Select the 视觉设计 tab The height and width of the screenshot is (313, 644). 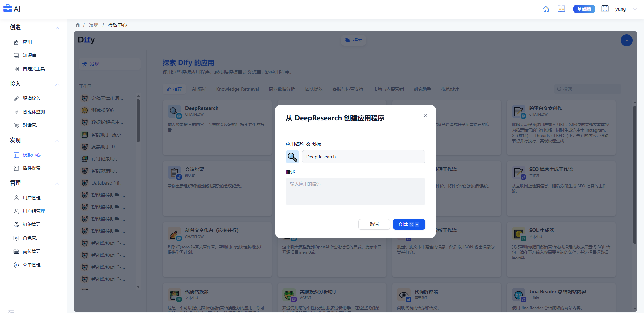click(x=450, y=89)
